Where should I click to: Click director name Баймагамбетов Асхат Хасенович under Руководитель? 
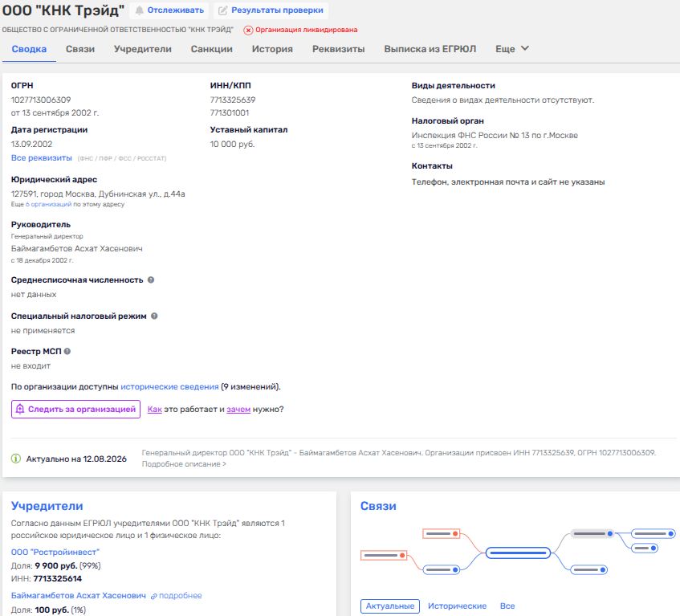pos(77,249)
